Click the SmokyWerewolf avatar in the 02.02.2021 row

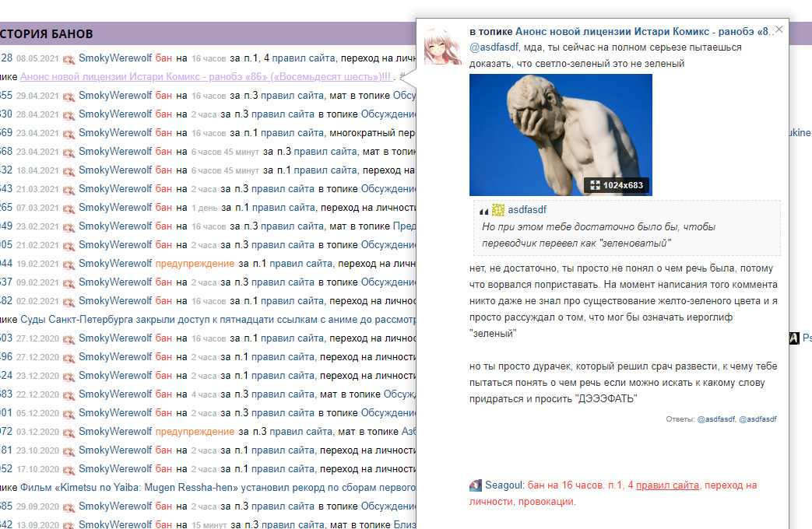tap(69, 301)
